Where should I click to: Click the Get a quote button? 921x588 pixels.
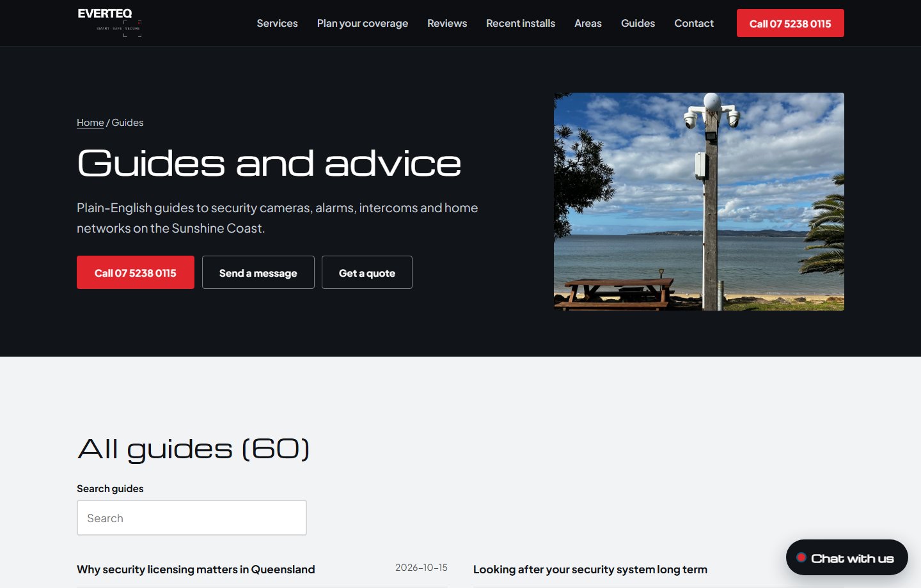tap(367, 272)
